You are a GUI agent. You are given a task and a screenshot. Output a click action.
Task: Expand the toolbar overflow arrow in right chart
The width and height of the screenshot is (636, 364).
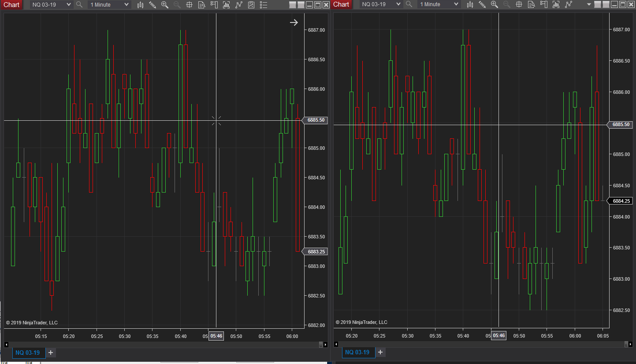[589, 4]
